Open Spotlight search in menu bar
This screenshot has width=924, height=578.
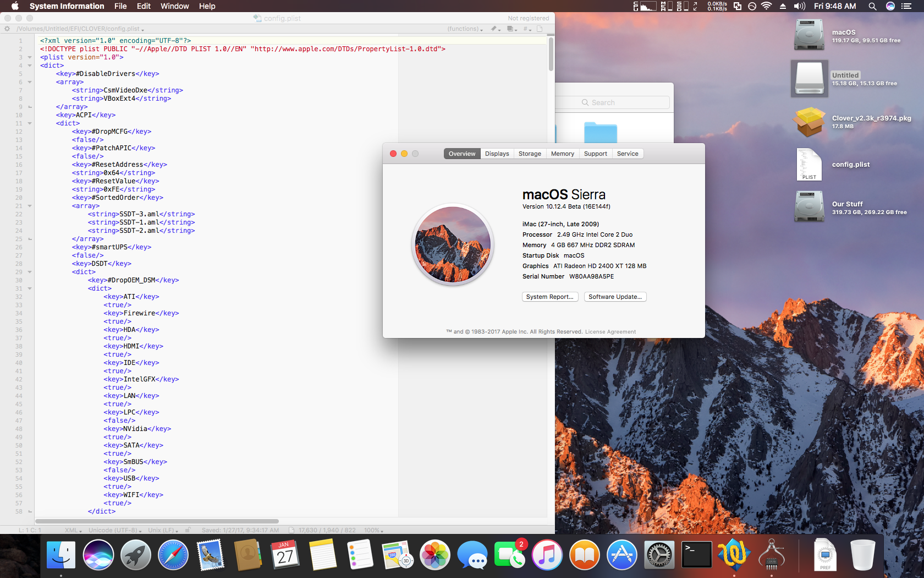pyautogui.click(x=872, y=6)
